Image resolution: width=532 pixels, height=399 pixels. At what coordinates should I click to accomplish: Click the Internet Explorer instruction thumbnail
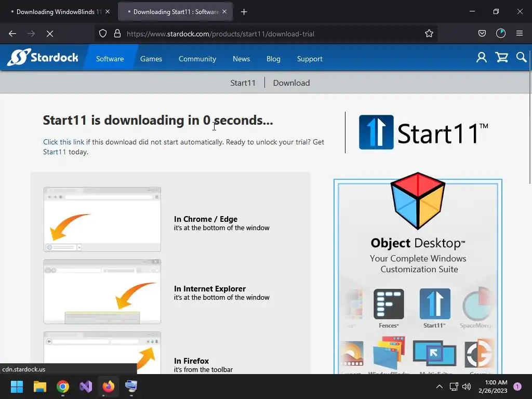pos(102,292)
